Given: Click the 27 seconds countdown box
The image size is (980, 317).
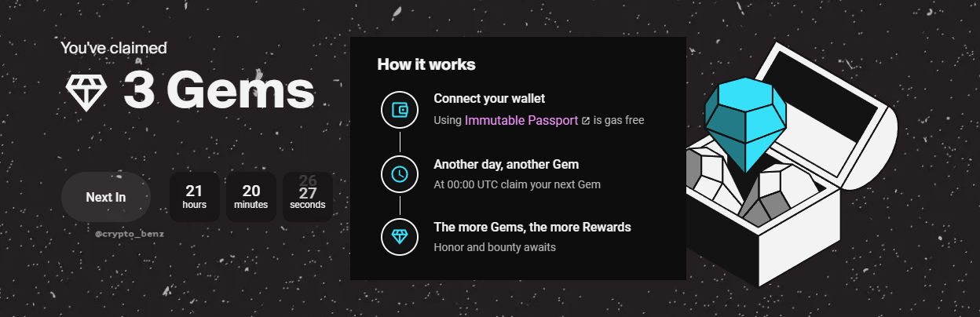Looking at the screenshot, I should tap(308, 197).
